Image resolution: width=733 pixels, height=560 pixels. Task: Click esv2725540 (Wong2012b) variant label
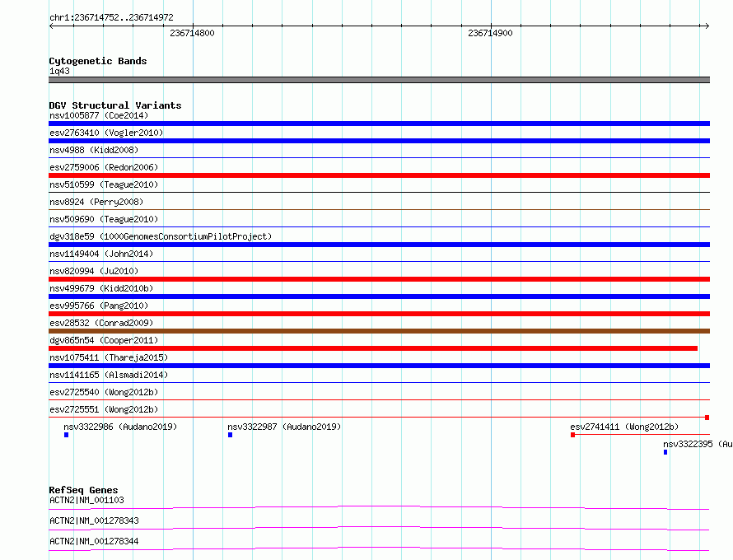(104, 392)
